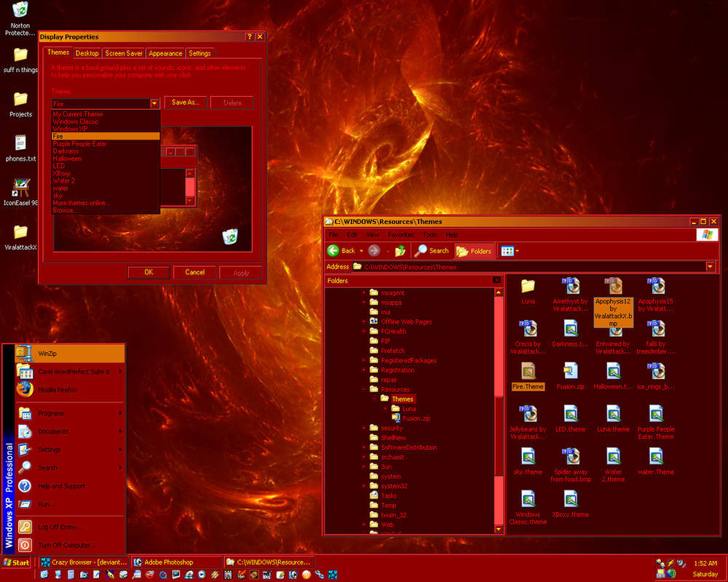Choose Halloween from the theme list
Screen dimensions: 728x582
pos(67,159)
